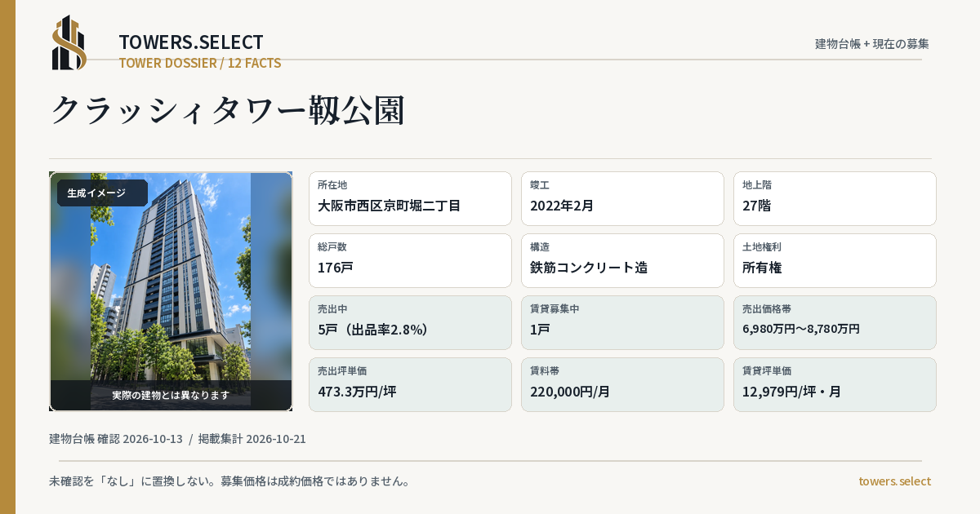Select the 売出価格帯 card with 6,980万円〜8,780万円
Viewport: 980px width, 514px height.
(x=835, y=322)
